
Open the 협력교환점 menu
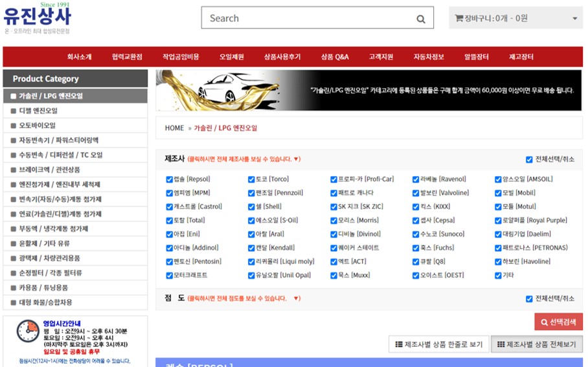127,57
